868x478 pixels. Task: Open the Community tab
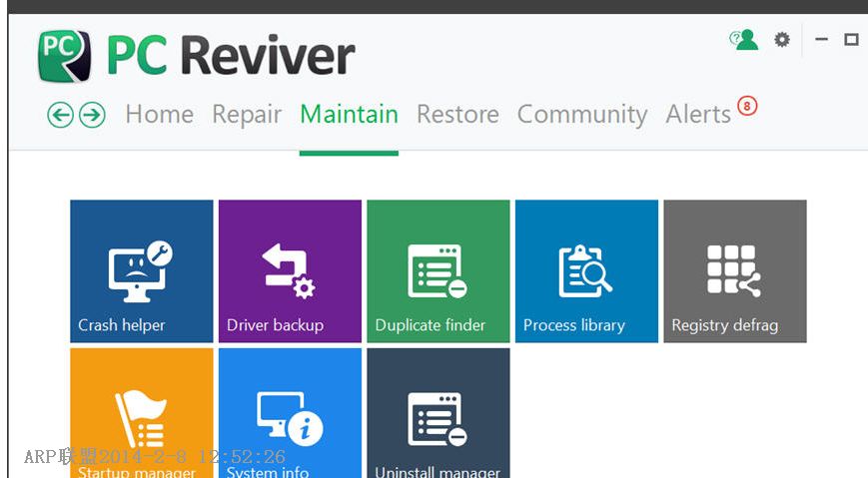582,115
